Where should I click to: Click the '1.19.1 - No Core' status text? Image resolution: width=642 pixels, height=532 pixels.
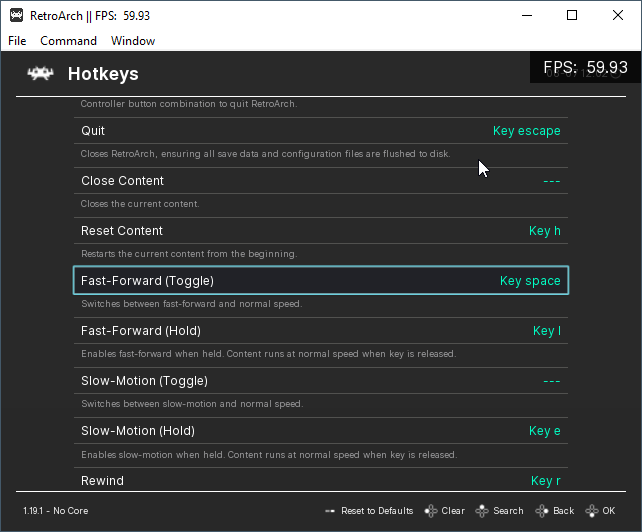(56, 511)
